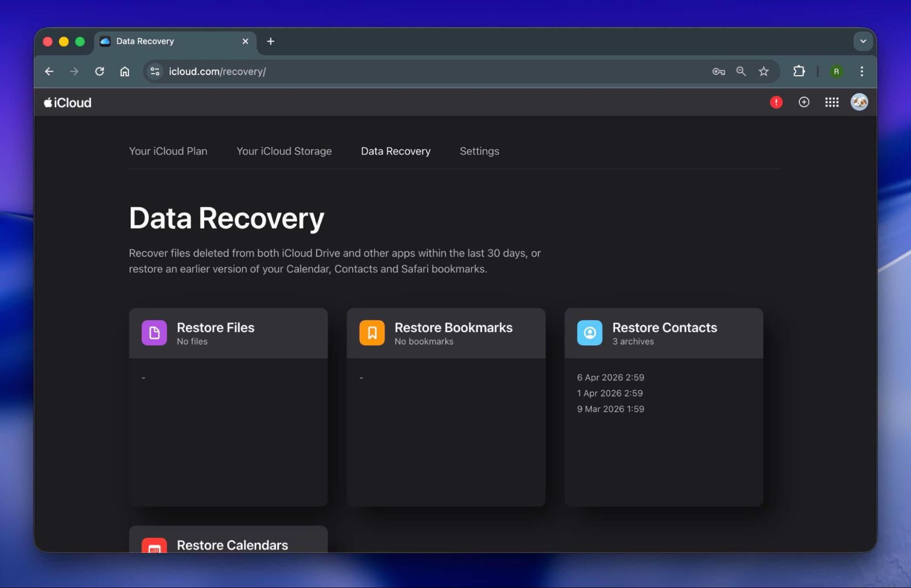Click the blue Restore Contacts icon
The height and width of the screenshot is (588, 911).
(x=590, y=333)
